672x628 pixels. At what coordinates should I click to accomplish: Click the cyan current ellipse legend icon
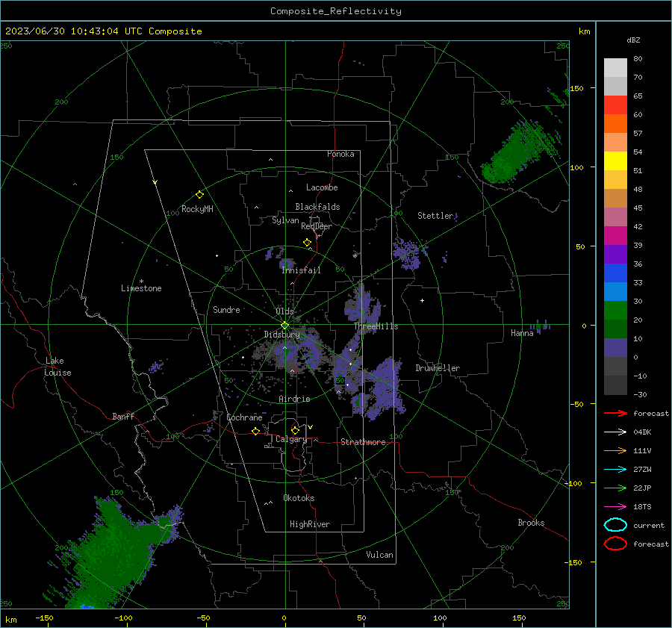(615, 525)
